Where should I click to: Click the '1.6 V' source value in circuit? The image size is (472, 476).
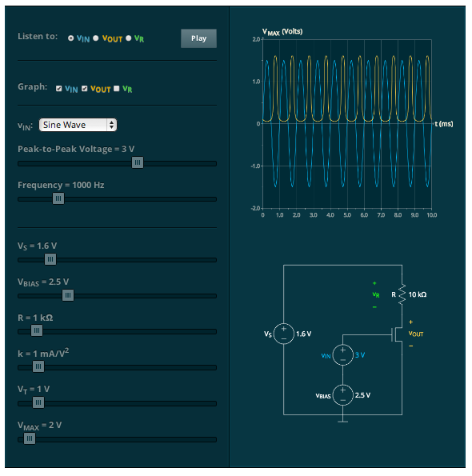(303, 334)
